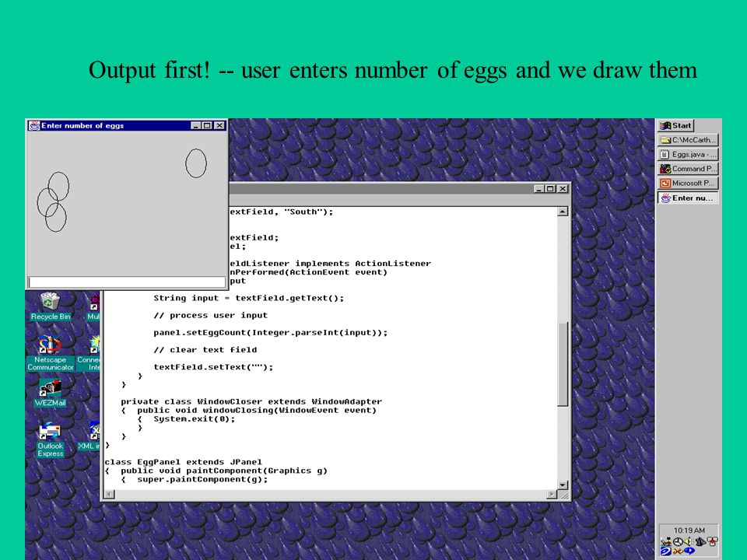Open the WEZMail desktop icon
Screen dimensions: 747x560
click(50, 393)
